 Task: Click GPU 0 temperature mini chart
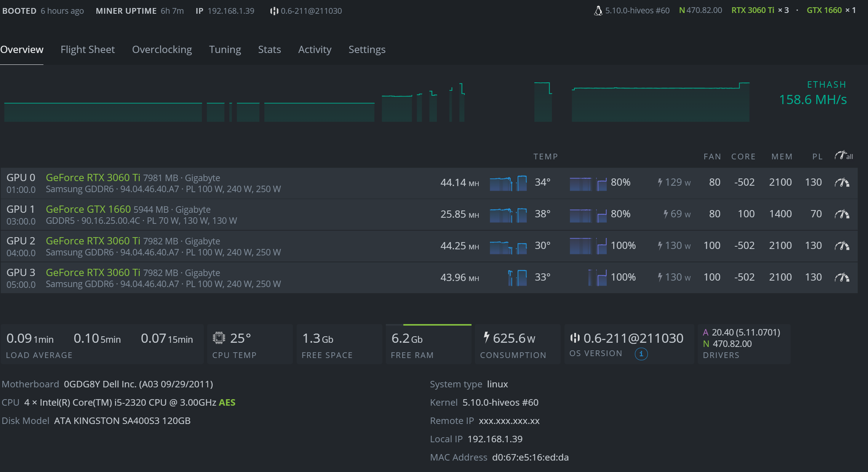click(x=508, y=183)
